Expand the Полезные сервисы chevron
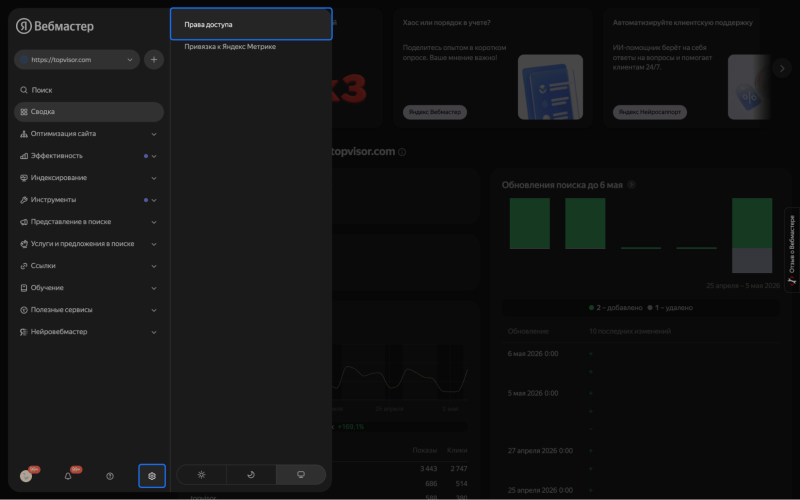Viewport: 800px width, 500px height. tap(154, 310)
